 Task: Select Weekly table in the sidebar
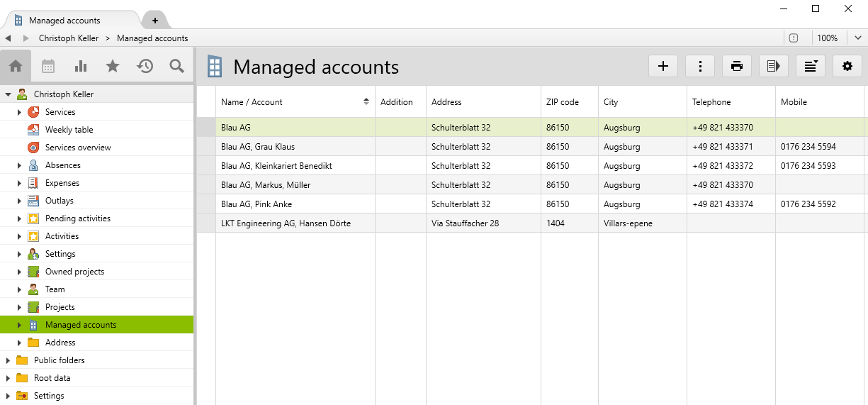[69, 130]
